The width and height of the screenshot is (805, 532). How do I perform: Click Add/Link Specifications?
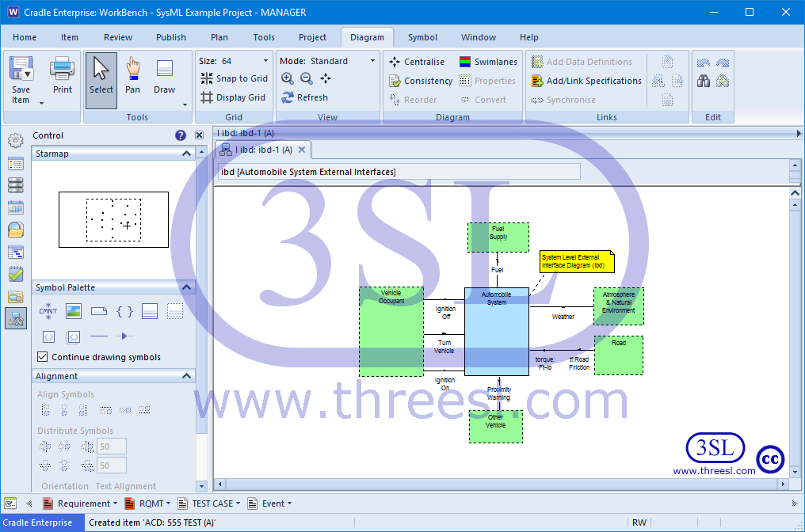click(586, 81)
